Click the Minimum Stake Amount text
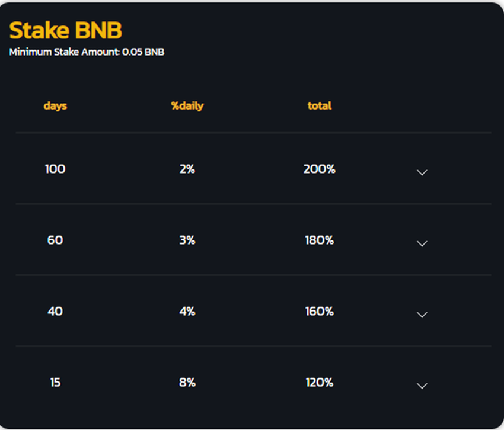The height and width of the screenshot is (430, 504). (87, 52)
